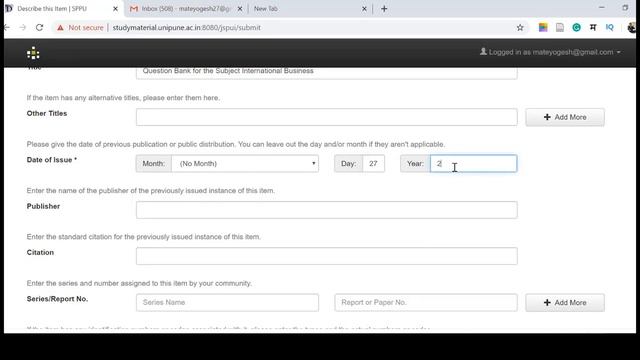The width and height of the screenshot is (640, 360).
Task: Switch to the Gmail Inbox tab
Action: point(185,9)
